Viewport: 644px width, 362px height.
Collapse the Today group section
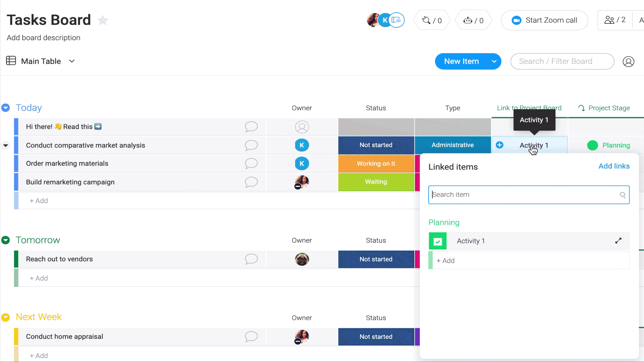point(5,107)
